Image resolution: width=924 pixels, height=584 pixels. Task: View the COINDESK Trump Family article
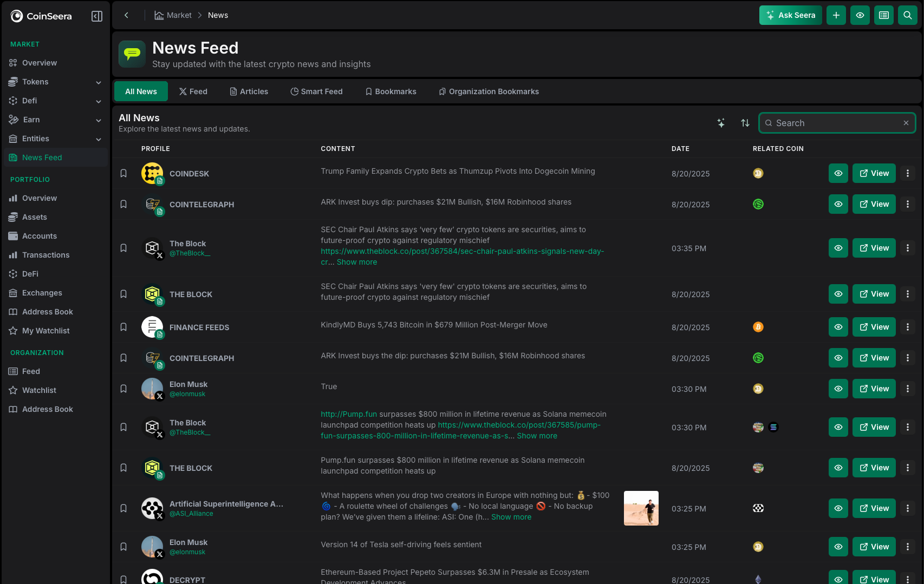[874, 173]
